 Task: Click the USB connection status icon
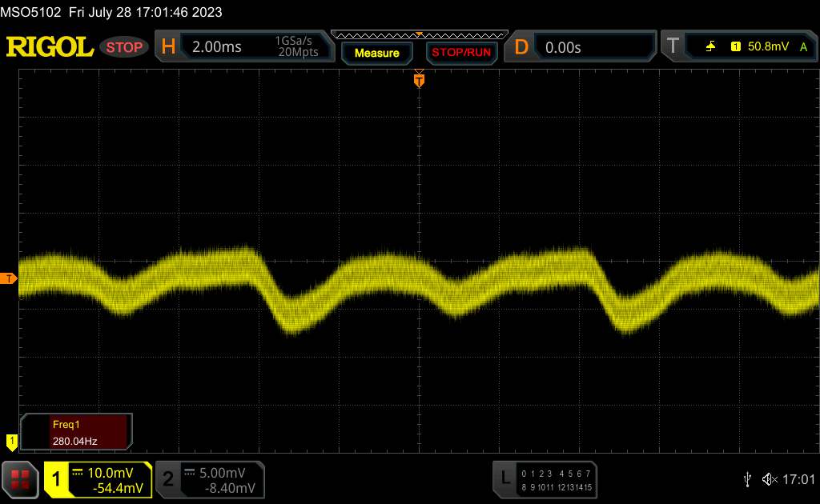[746, 478]
